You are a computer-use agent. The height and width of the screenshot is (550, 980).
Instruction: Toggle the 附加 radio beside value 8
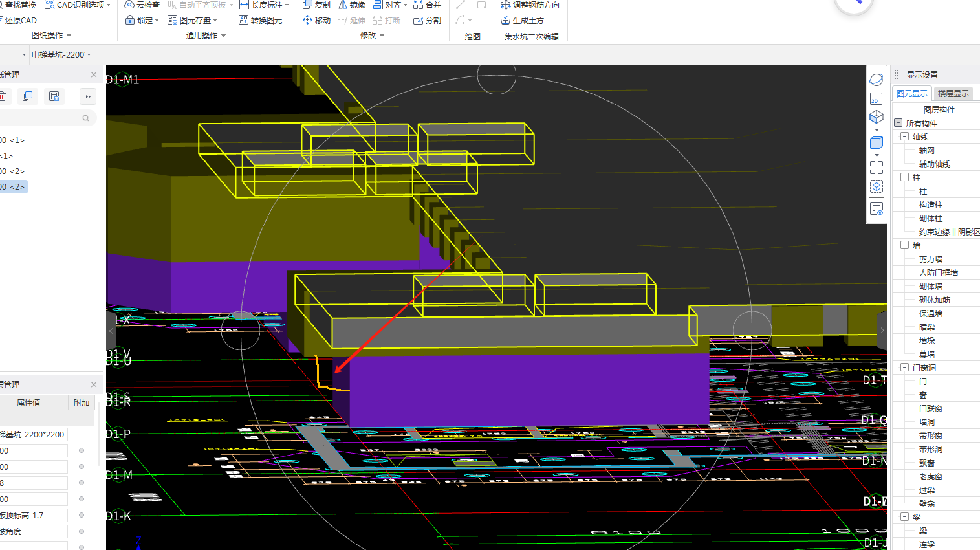[82, 483]
